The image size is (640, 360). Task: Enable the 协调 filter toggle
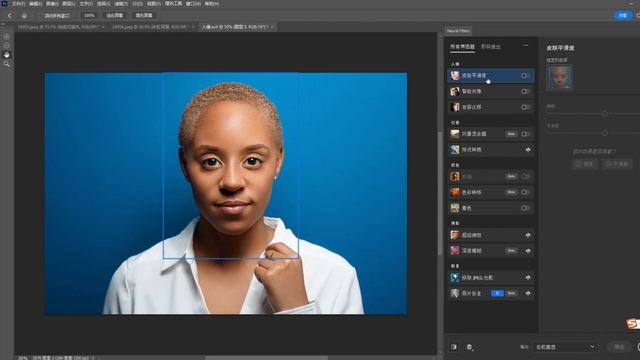[x=525, y=176]
